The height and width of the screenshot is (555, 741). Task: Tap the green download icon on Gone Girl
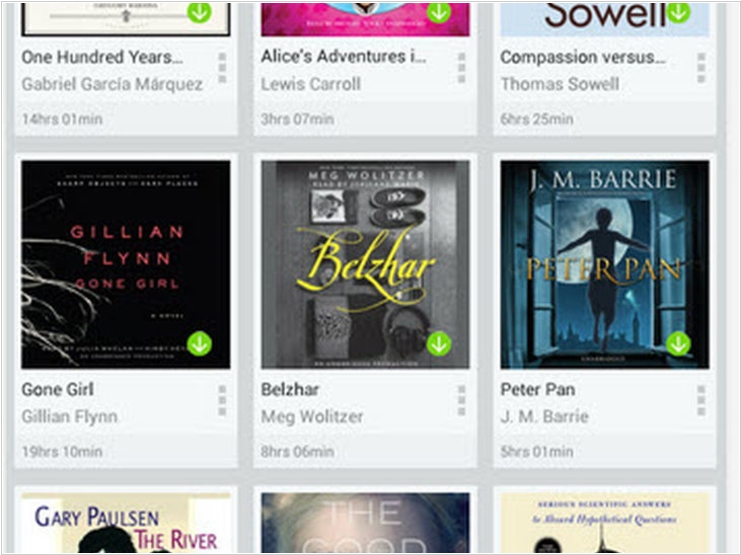pos(199,344)
